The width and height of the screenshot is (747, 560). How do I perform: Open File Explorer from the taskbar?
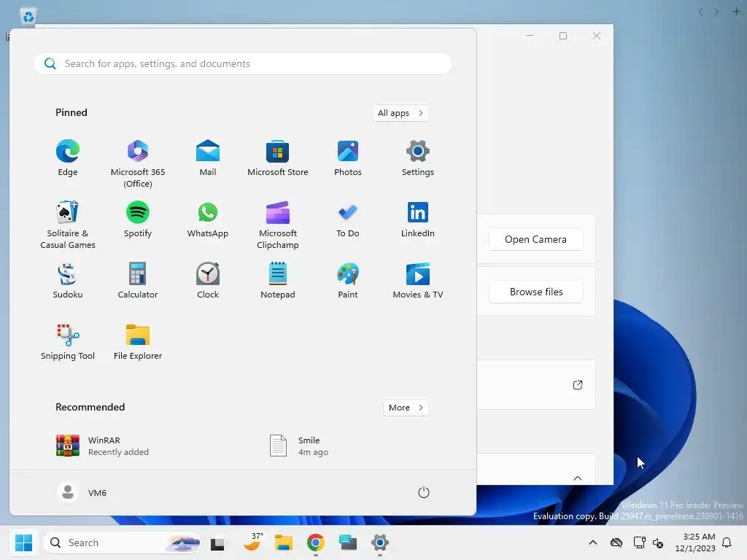[x=284, y=542]
